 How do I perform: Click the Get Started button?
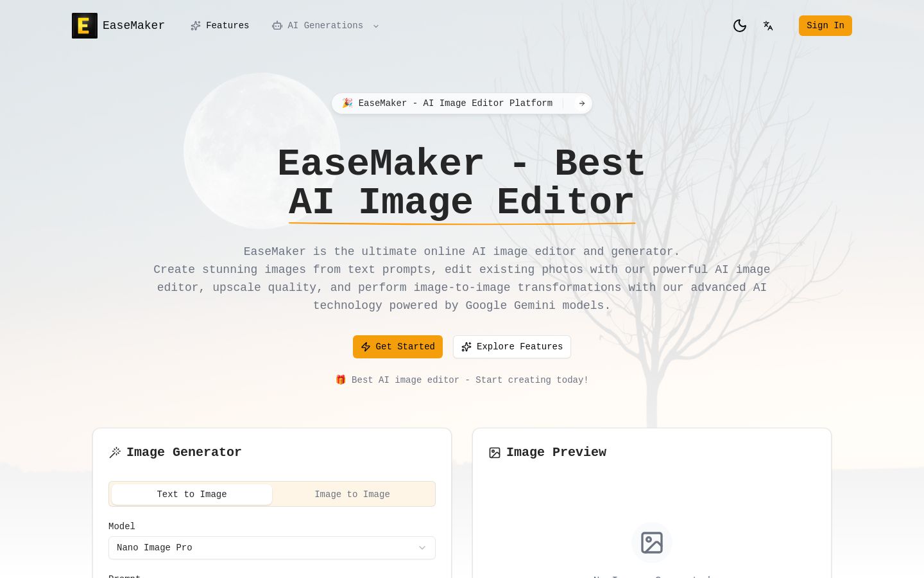tap(398, 347)
